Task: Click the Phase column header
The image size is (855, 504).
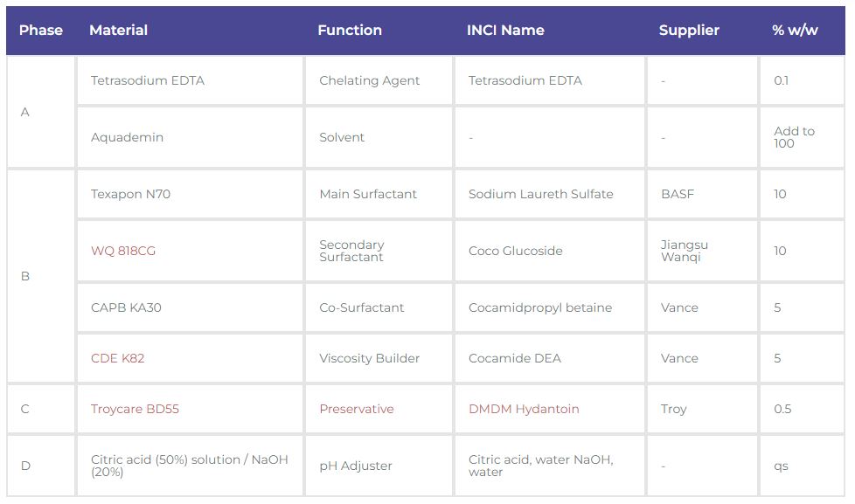Action: (x=41, y=30)
